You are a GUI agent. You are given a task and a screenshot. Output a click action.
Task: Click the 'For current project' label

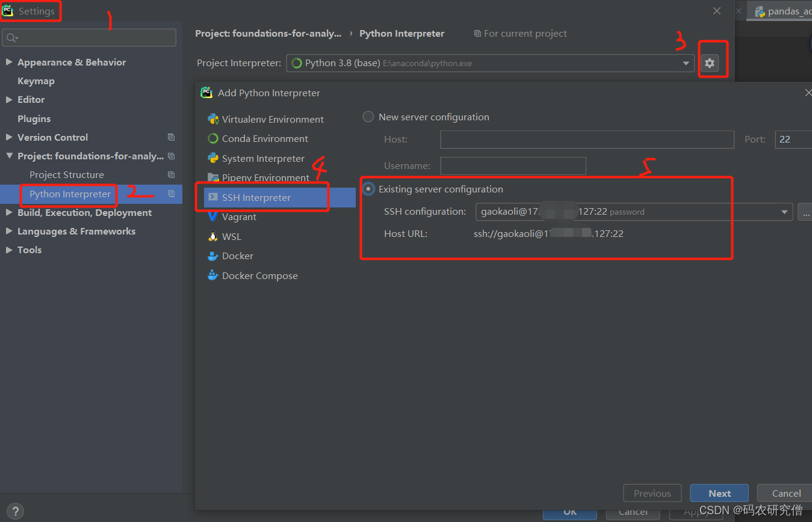(x=520, y=34)
